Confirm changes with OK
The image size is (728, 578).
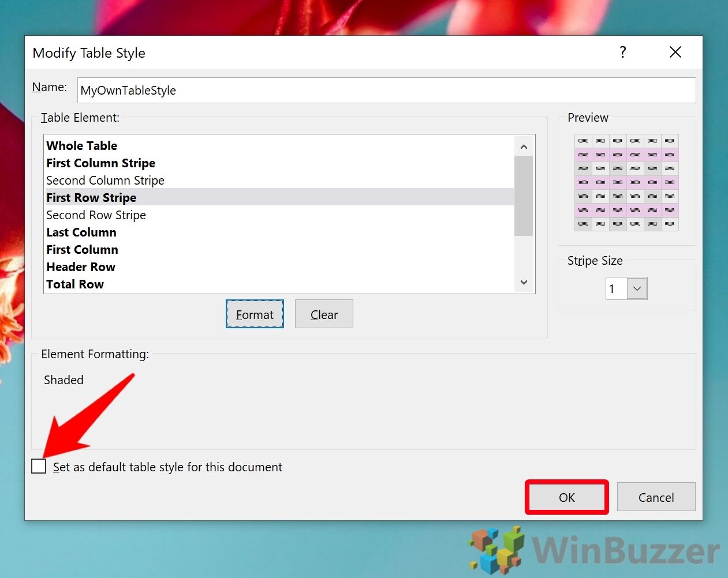tap(566, 497)
